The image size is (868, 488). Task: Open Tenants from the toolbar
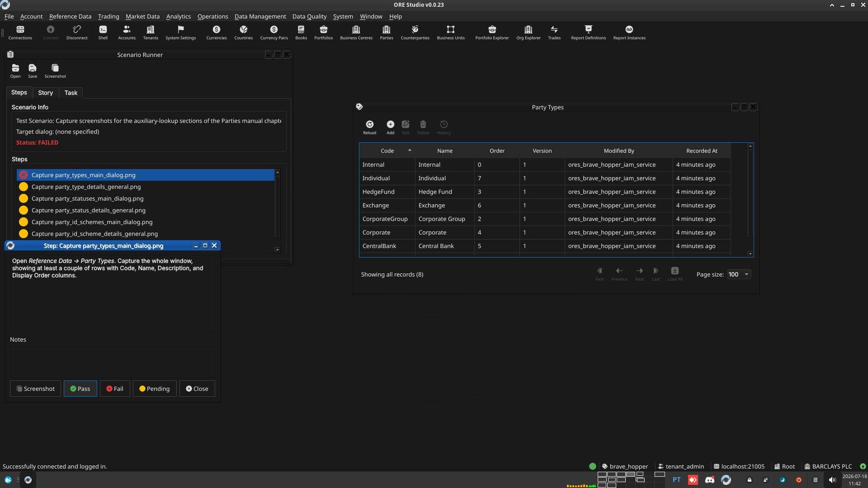151,32
